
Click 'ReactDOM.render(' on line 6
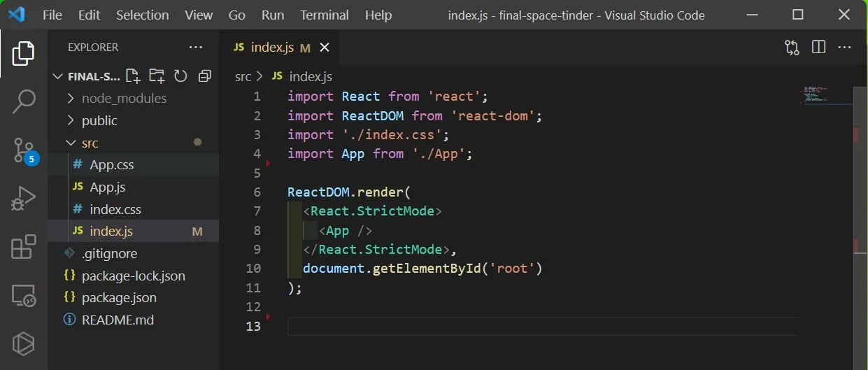pyautogui.click(x=350, y=192)
